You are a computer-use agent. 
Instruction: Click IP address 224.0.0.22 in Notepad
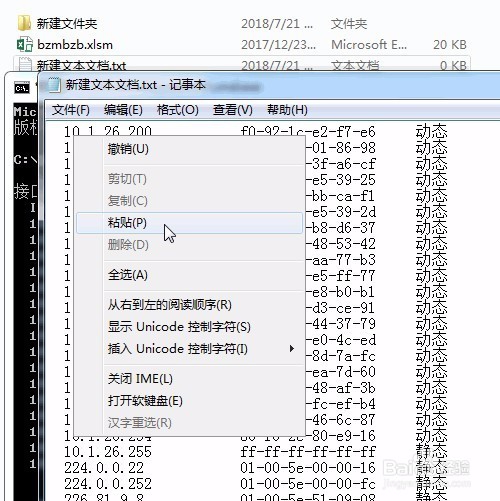click(104, 468)
